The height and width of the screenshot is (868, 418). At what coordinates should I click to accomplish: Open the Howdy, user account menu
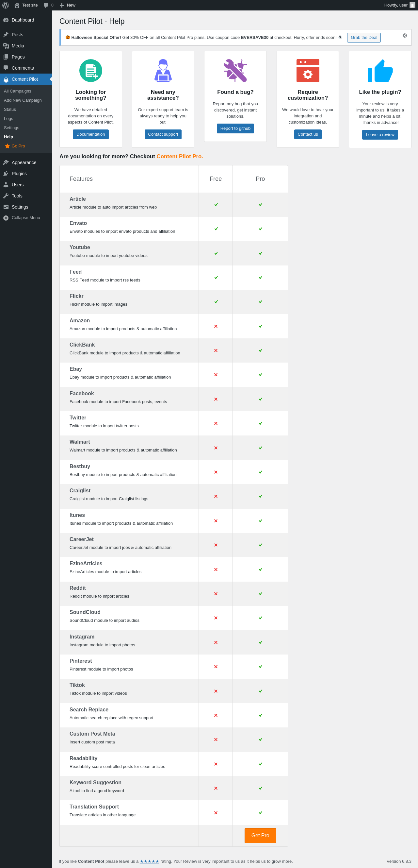395,5
